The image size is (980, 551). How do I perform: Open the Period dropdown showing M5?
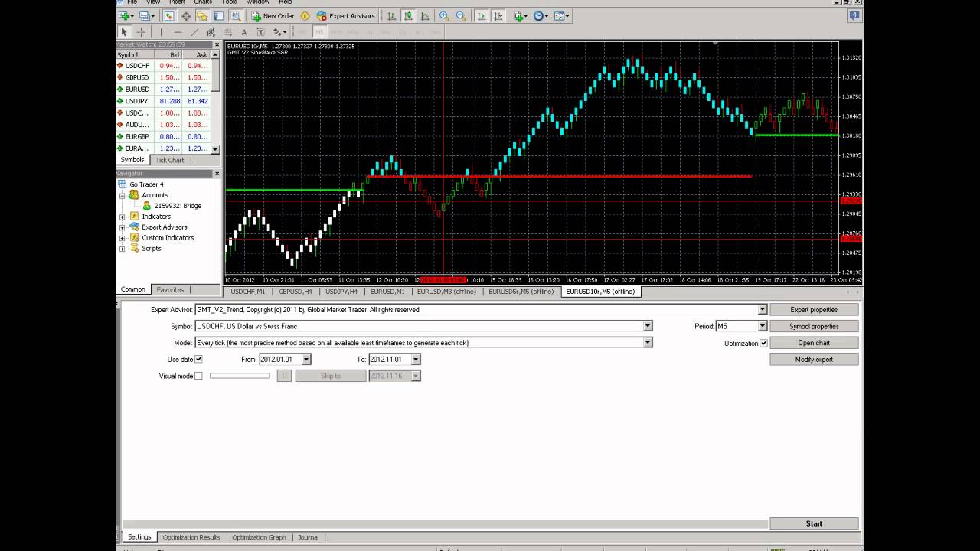(x=762, y=326)
